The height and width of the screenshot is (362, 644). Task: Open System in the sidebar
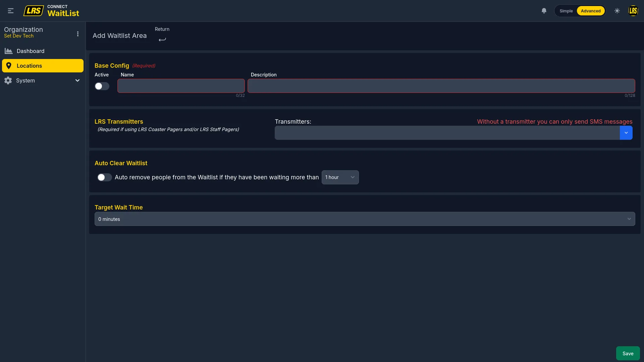(x=43, y=80)
